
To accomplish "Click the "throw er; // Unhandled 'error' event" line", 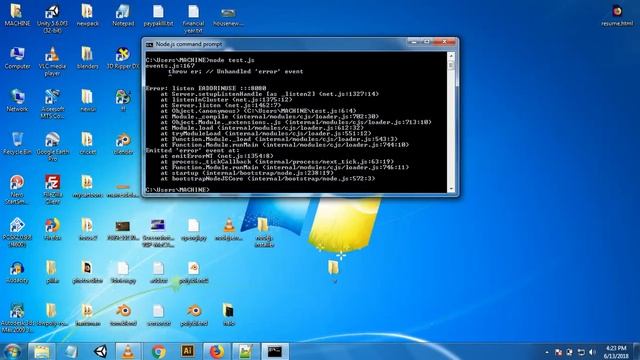I will 236,71.
